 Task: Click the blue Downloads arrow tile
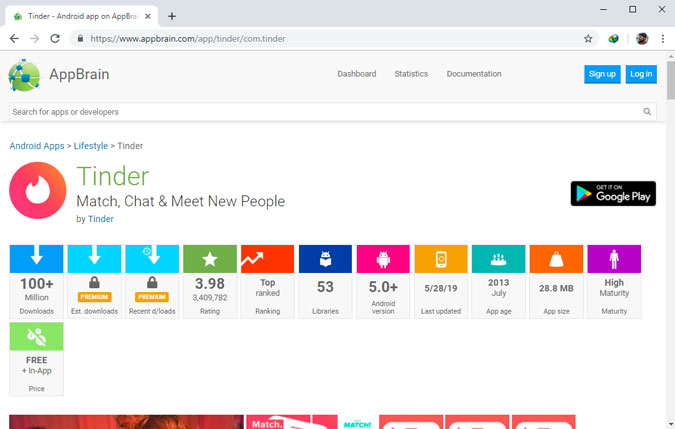coord(37,281)
